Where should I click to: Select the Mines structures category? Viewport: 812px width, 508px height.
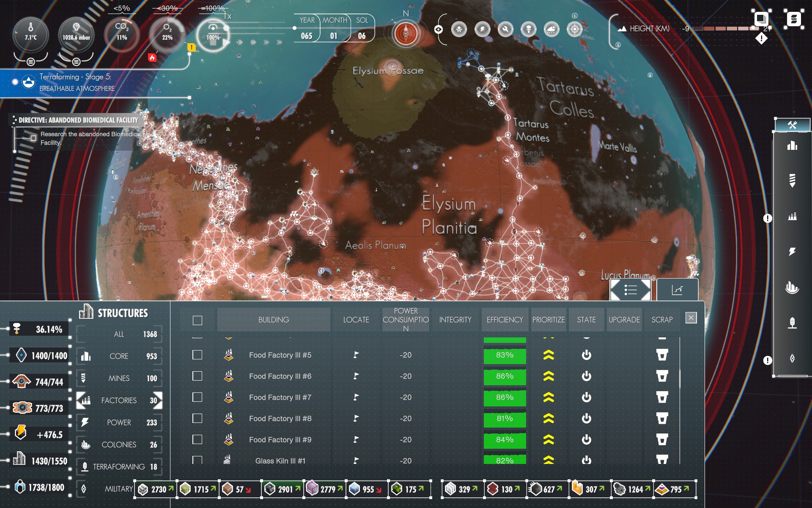click(x=119, y=378)
